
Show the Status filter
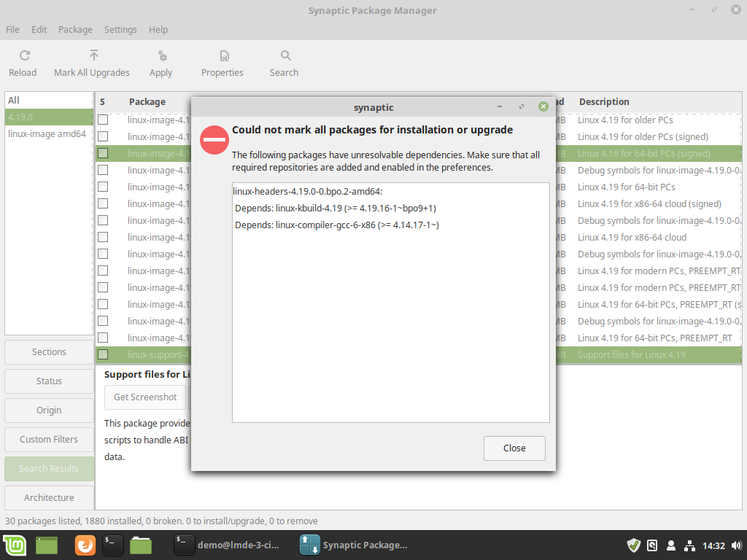(x=49, y=381)
